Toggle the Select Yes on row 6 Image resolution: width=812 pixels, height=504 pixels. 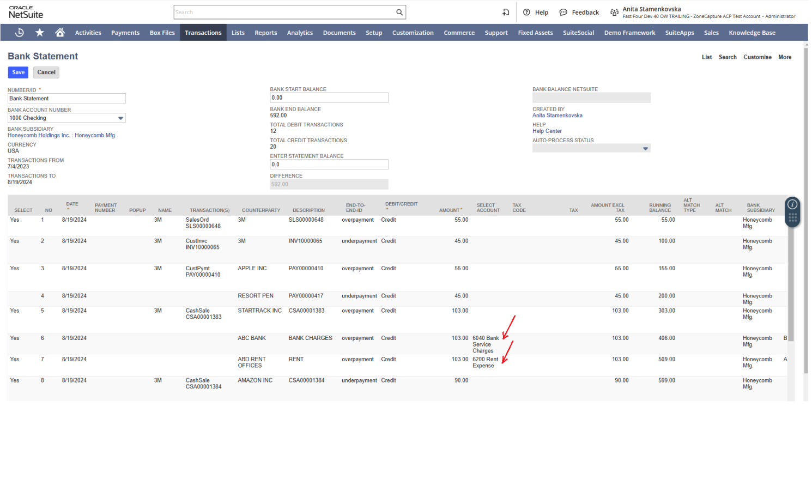(x=15, y=338)
